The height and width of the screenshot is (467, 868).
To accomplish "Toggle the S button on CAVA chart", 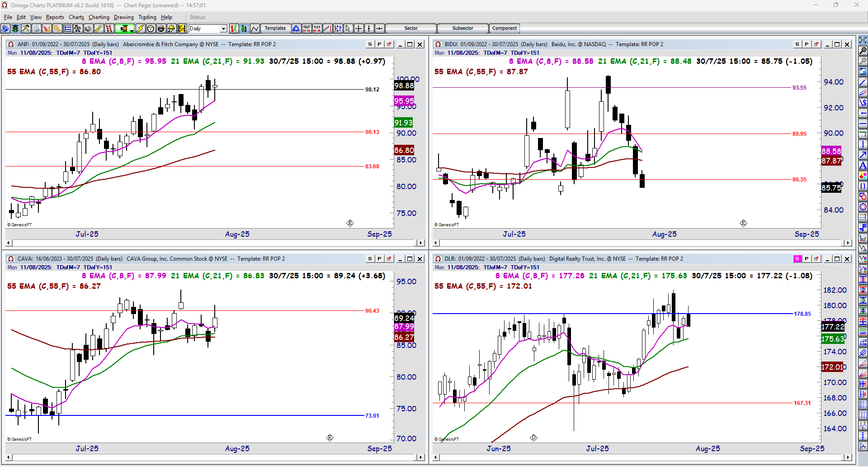I will point(370,259).
